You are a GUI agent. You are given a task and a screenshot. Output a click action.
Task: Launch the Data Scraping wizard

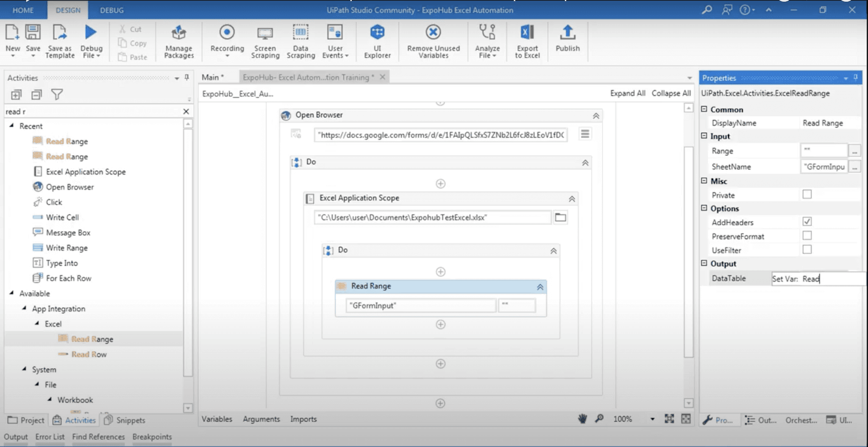coord(300,40)
